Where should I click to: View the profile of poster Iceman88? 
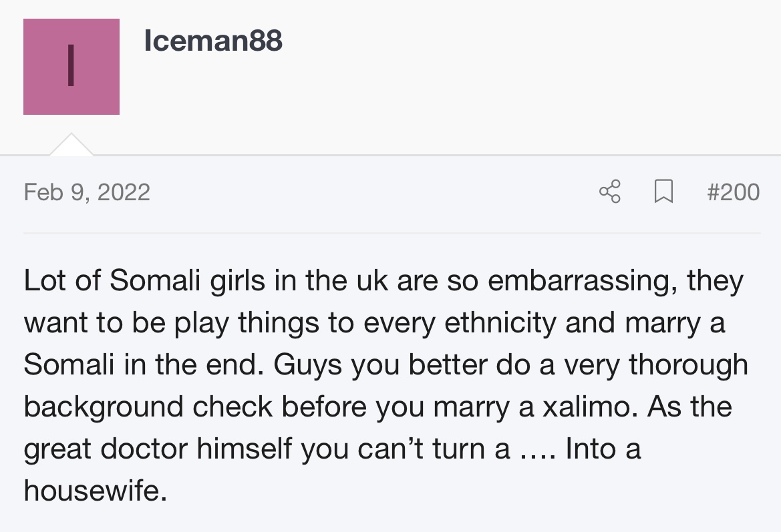point(213,40)
